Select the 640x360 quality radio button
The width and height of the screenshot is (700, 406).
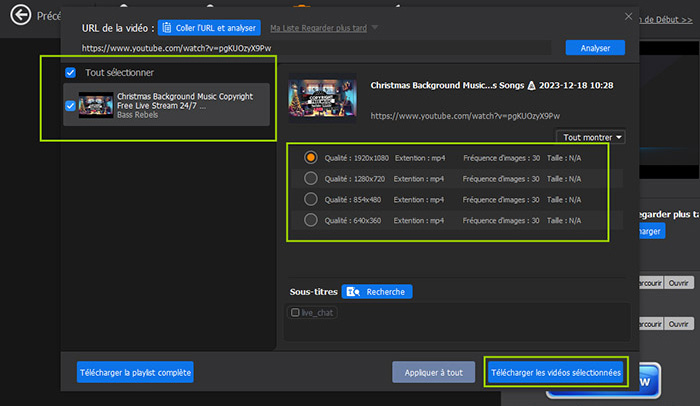click(x=311, y=220)
